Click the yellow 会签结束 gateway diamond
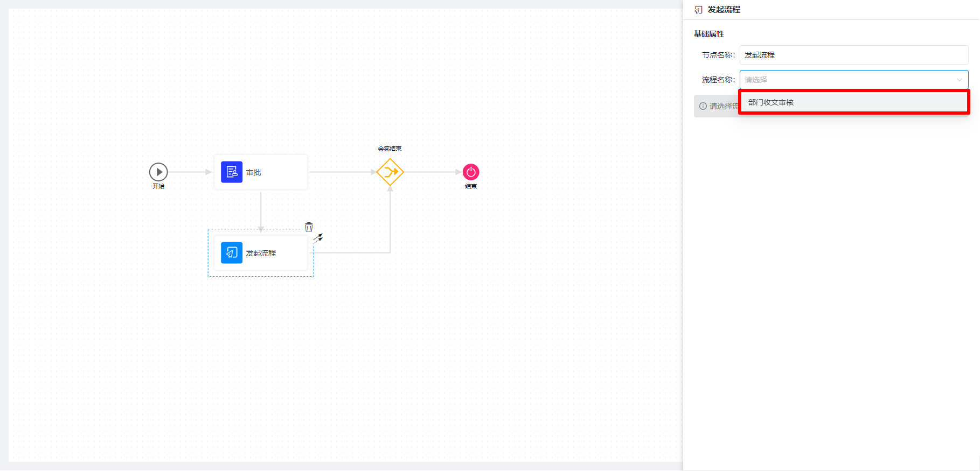 point(390,172)
